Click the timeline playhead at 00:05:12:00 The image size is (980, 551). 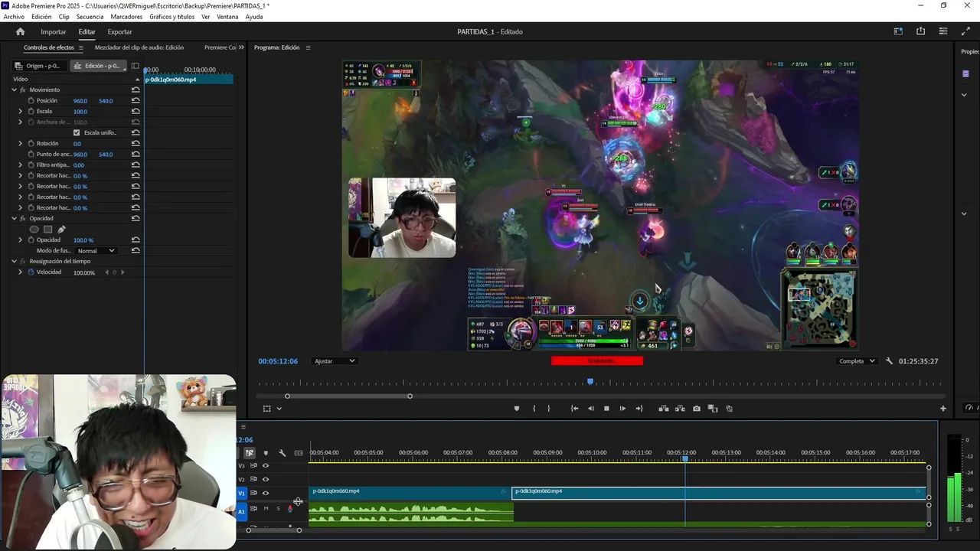coord(685,458)
